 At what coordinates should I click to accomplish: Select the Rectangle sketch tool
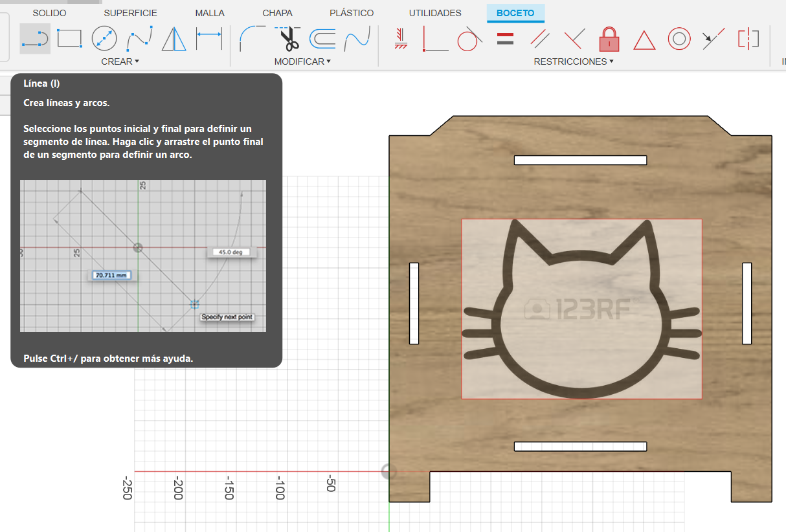click(69, 39)
